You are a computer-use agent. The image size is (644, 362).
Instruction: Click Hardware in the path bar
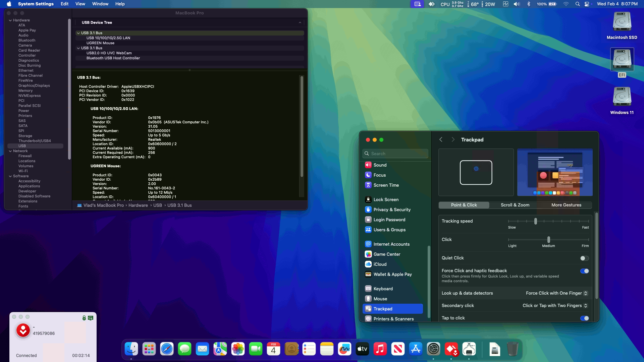tap(138, 205)
